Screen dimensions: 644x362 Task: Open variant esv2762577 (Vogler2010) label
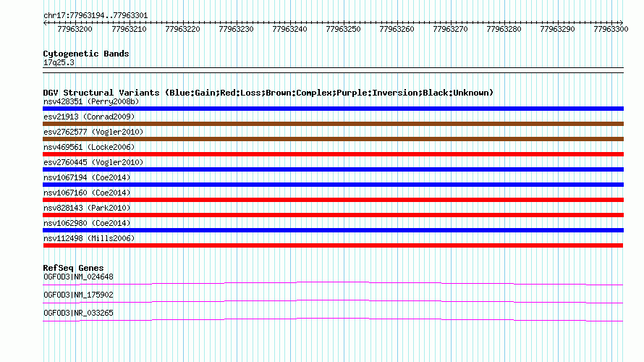[x=93, y=132]
